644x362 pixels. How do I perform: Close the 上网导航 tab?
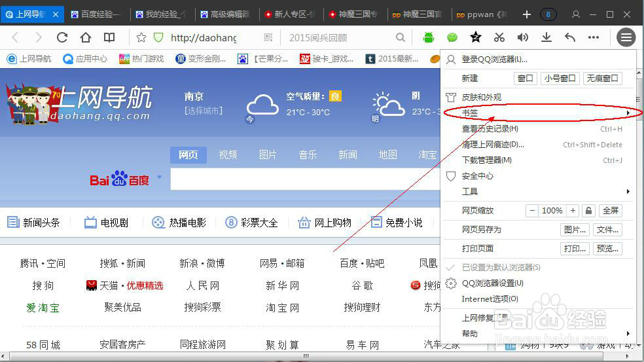point(56,14)
